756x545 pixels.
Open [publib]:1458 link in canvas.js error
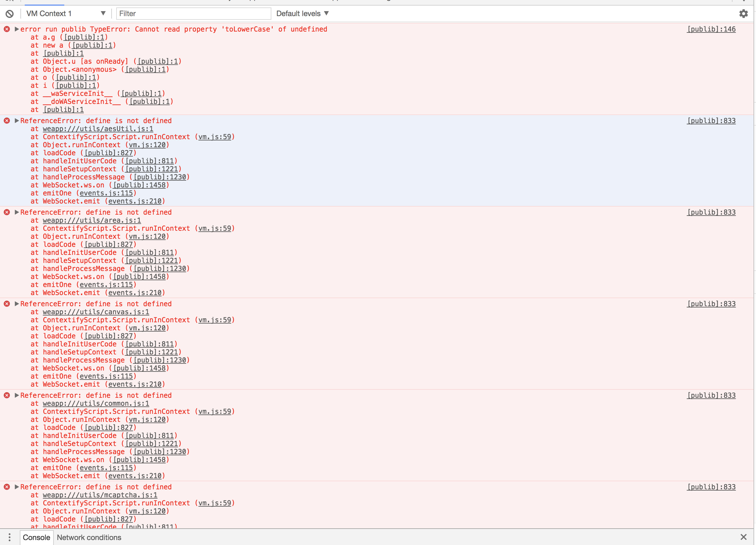139,368
